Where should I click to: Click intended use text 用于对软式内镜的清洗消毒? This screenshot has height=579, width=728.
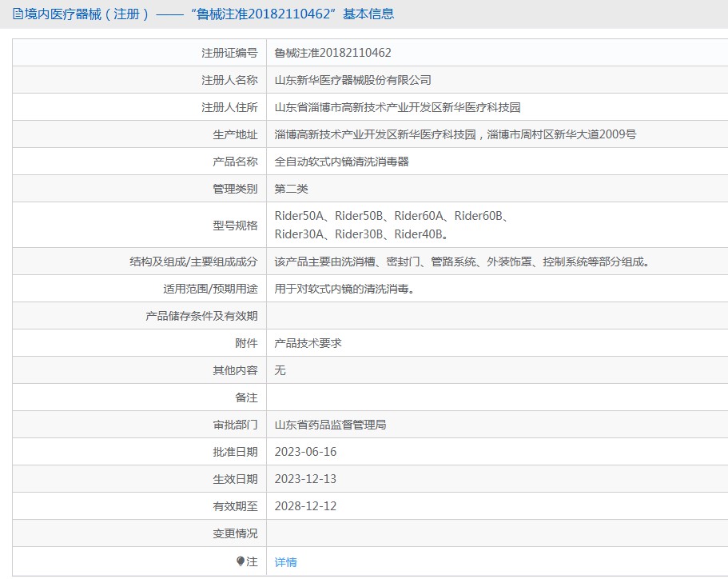[344, 289]
